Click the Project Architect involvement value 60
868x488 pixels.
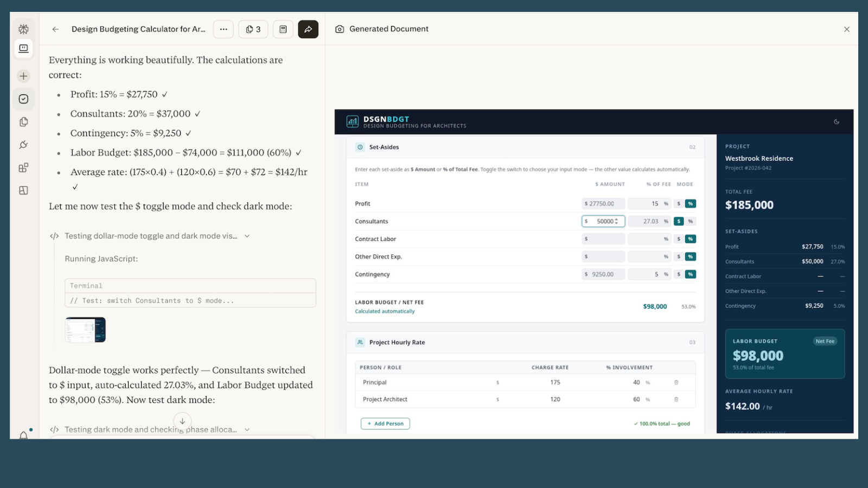[x=636, y=399]
